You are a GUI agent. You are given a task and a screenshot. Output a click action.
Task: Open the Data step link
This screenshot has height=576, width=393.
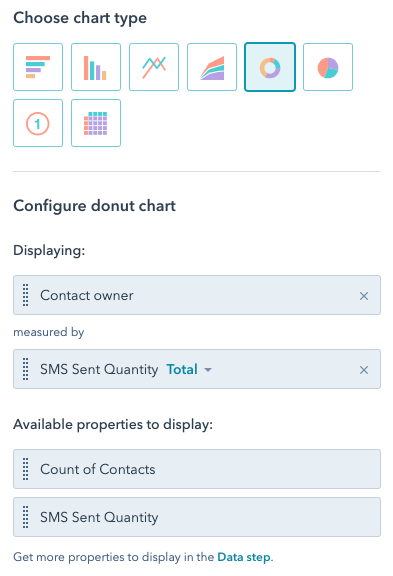(244, 557)
